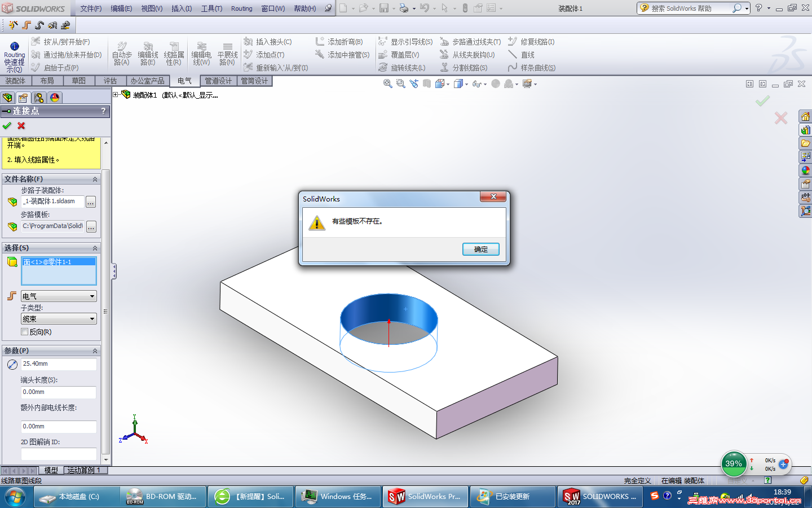Expand the 装配体1 tree node
The image size is (812, 508).
point(116,95)
